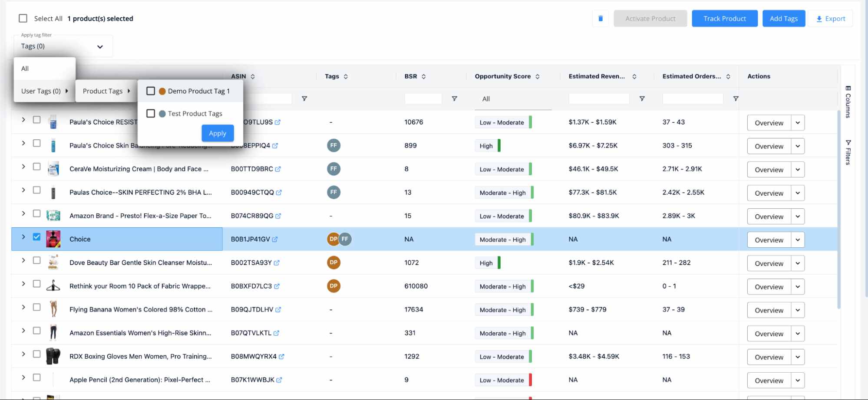This screenshot has height=400, width=868.
Task: Open the Tags (0) filter dropdown
Action: pyautogui.click(x=63, y=46)
